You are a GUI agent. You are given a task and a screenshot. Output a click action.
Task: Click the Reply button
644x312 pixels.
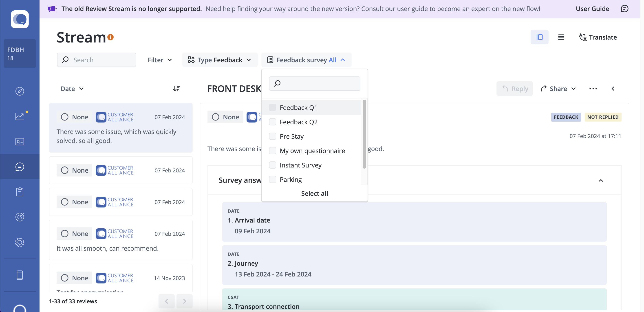click(514, 89)
